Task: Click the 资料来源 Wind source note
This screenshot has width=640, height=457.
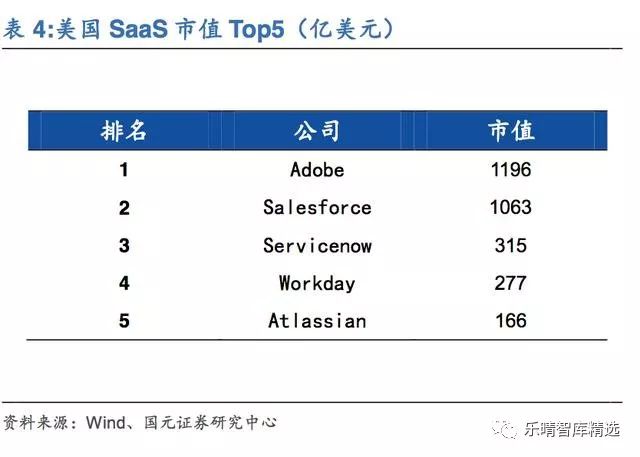Action: click(140, 423)
